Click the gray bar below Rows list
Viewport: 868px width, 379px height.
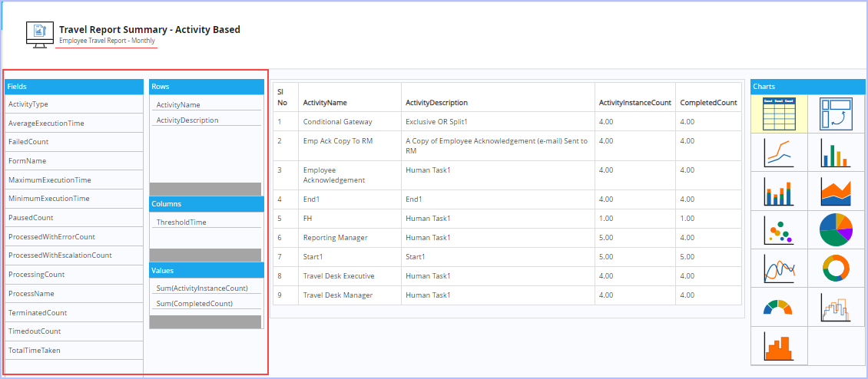[x=205, y=189]
